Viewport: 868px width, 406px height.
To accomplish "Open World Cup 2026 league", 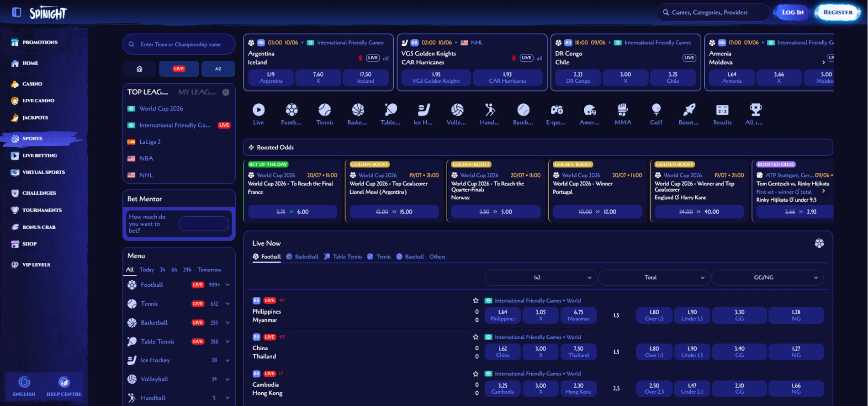I will [161, 108].
